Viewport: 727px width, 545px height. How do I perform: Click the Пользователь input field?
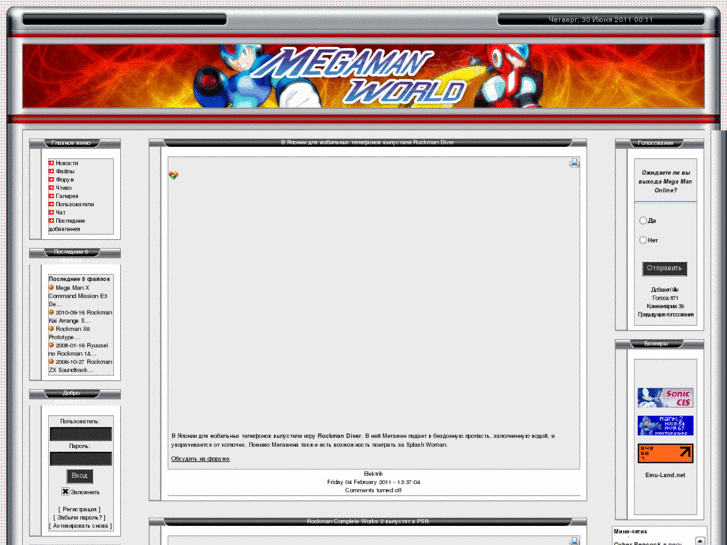81,434
